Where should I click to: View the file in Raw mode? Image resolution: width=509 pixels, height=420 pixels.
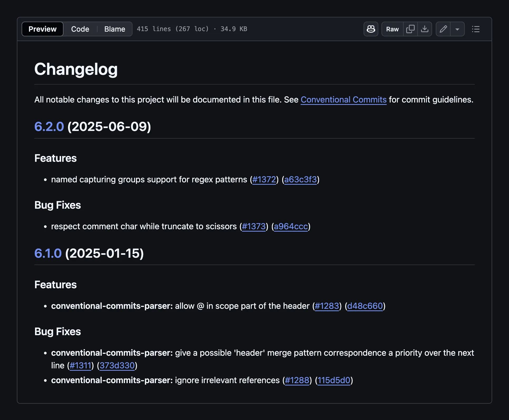coord(392,29)
